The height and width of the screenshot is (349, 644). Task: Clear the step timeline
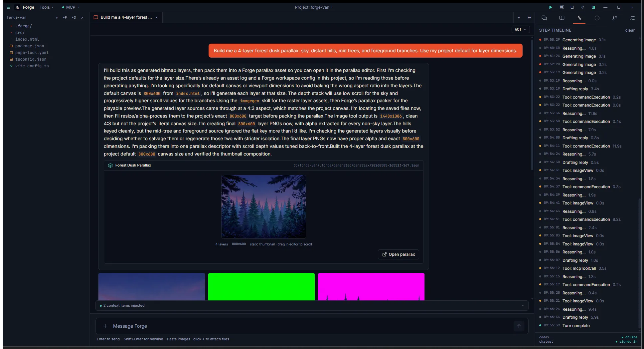tap(630, 30)
